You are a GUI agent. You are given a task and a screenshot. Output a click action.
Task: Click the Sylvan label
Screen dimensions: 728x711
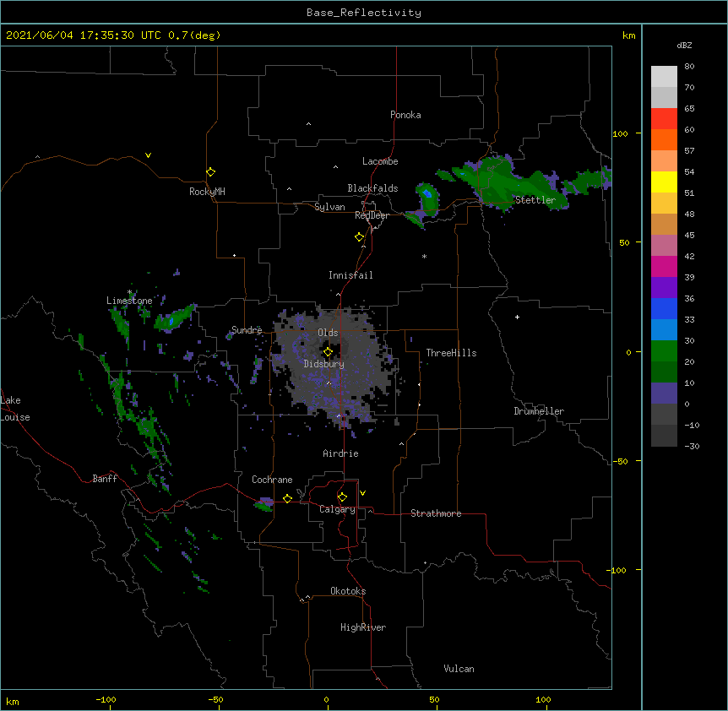(329, 207)
